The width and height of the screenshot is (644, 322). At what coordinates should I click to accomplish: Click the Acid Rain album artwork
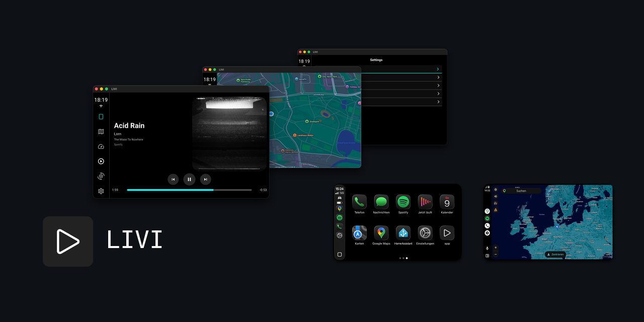(x=229, y=133)
